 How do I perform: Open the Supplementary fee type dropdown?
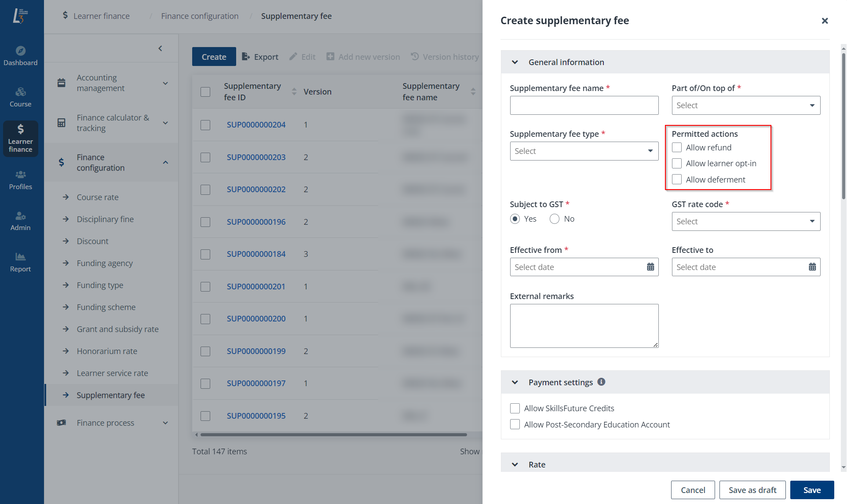click(x=584, y=151)
